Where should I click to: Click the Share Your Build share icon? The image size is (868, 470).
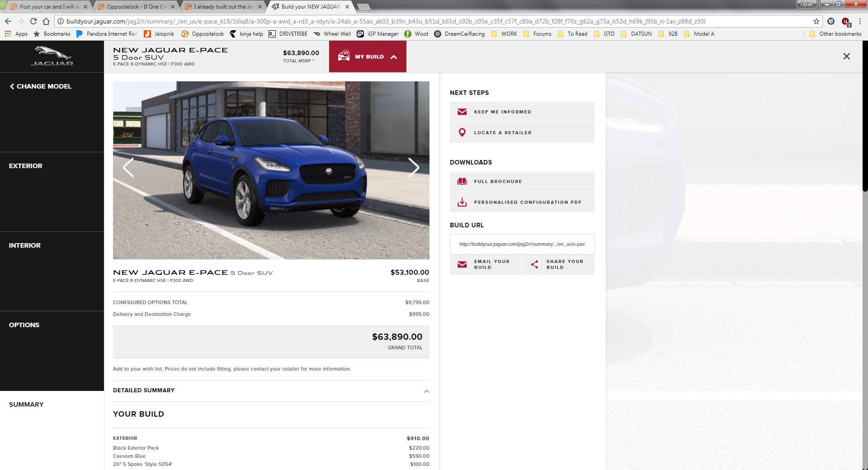pos(534,264)
